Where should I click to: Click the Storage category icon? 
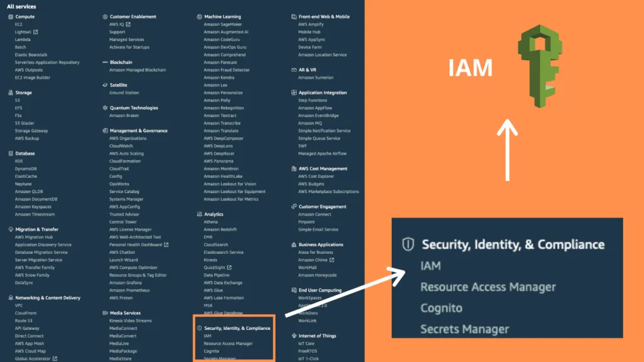[x=9, y=92]
